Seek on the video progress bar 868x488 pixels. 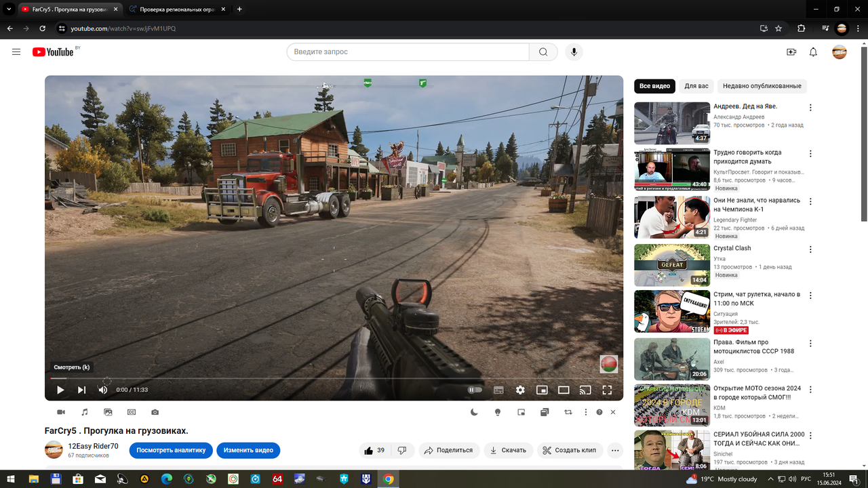coord(334,378)
